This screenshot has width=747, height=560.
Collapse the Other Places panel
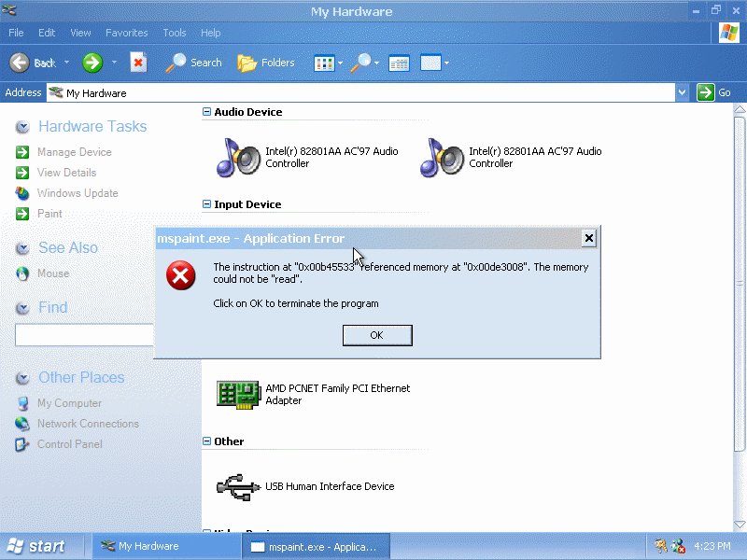tap(22, 378)
